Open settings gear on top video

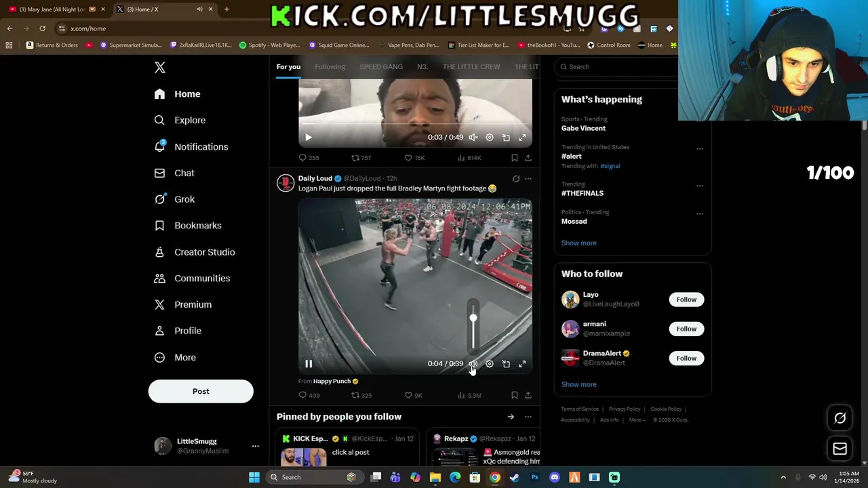[x=490, y=138]
